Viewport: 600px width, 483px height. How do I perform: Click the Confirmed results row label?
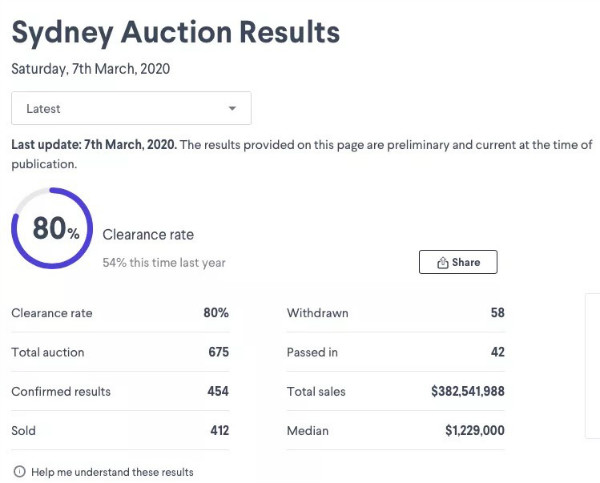click(61, 391)
